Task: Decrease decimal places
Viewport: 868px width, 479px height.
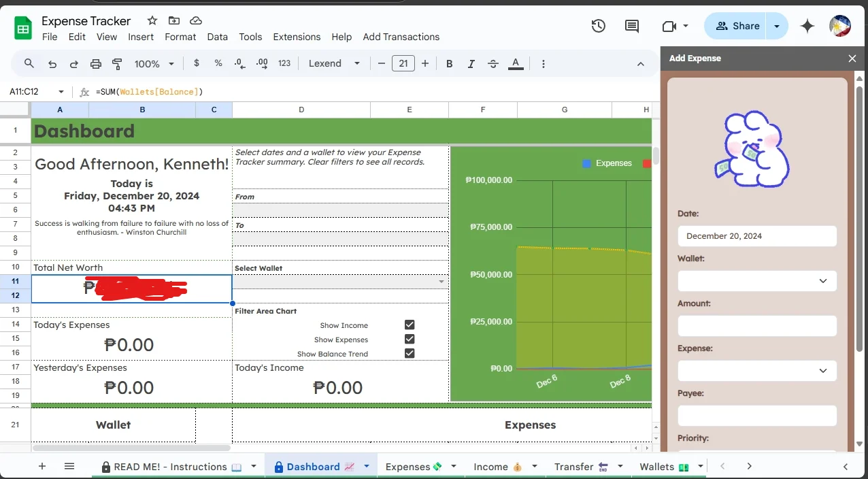Action: (x=240, y=63)
